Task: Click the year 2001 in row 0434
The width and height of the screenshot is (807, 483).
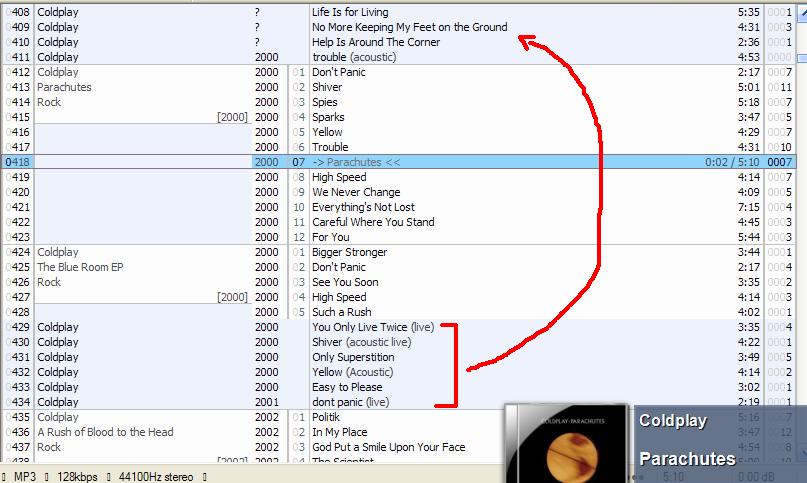Action: [x=267, y=402]
